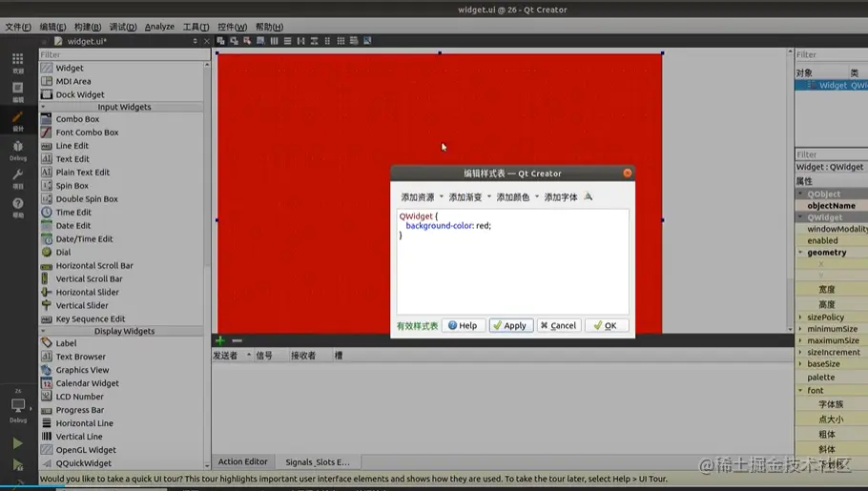868x491 pixels.
Task: Activate the Edit Tab Order icon
Action: (x=260, y=41)
